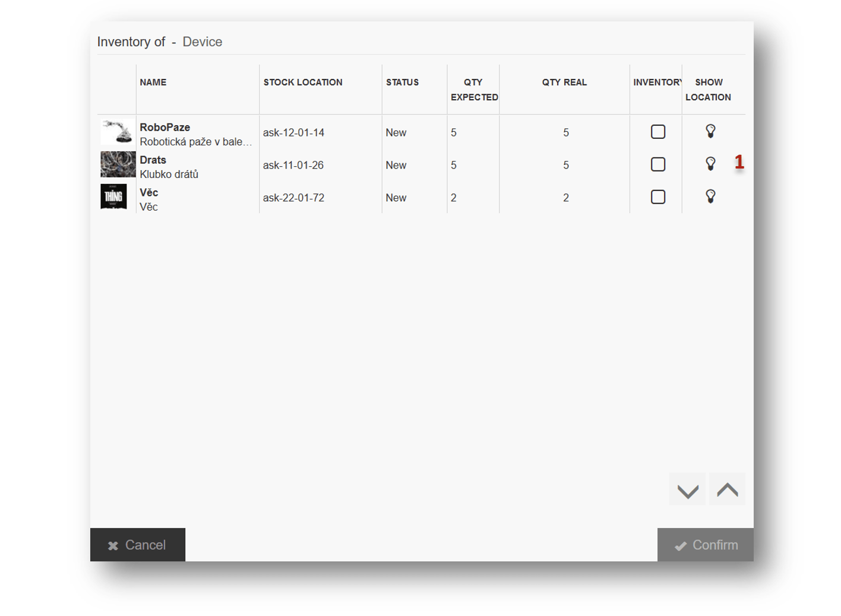Image resolution: width=841 pixels, height=616 pixels.
Task: Open the RoboPaze robotic arm thumbnail
Action: (117, 132)
